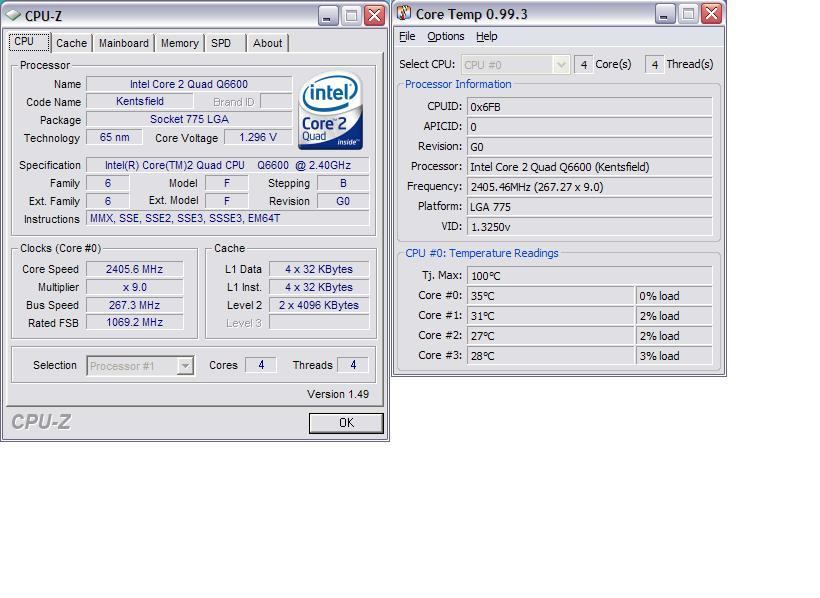Expand the Processor #1 selection dropdown
Image resolution: width=820 pixels, height=598 pixels.
[x=185, y=366]
